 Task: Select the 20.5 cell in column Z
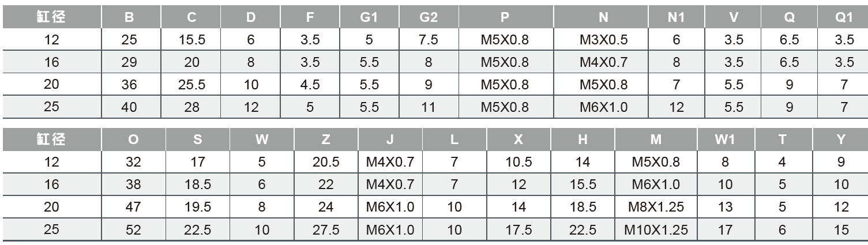pos(326,162)
